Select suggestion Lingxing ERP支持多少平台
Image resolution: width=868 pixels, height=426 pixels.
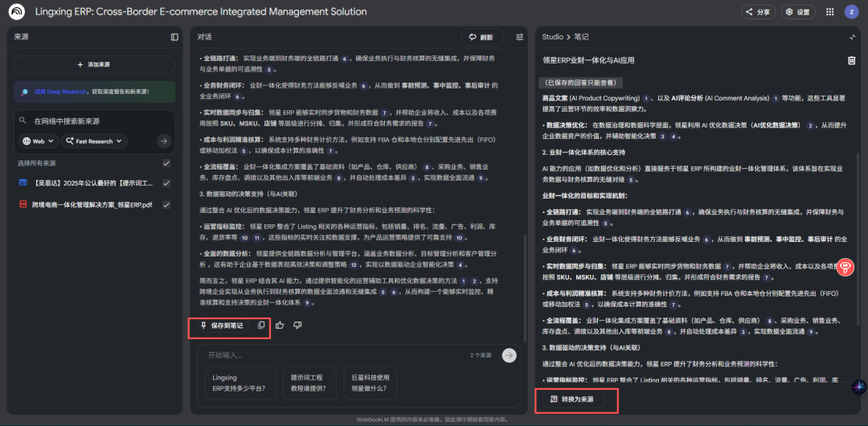coord(240,383)
